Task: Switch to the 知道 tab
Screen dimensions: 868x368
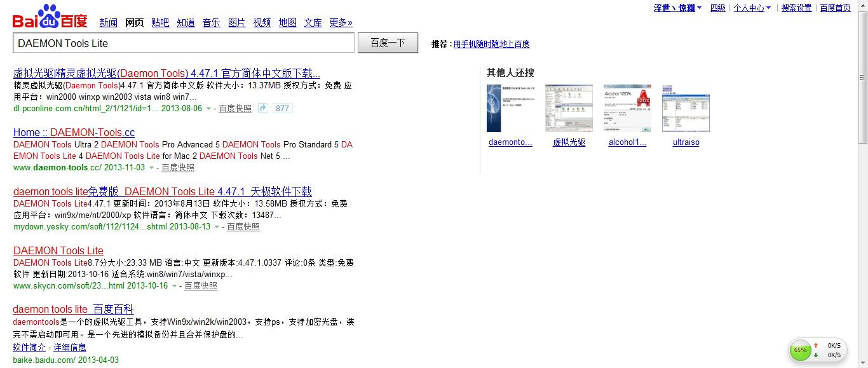Action: pos(186,22)
